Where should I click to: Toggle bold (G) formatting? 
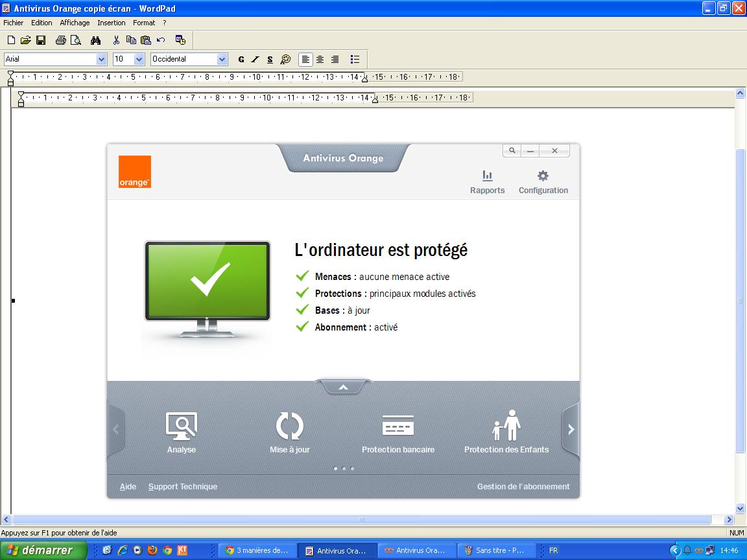(x=241, y=60)
